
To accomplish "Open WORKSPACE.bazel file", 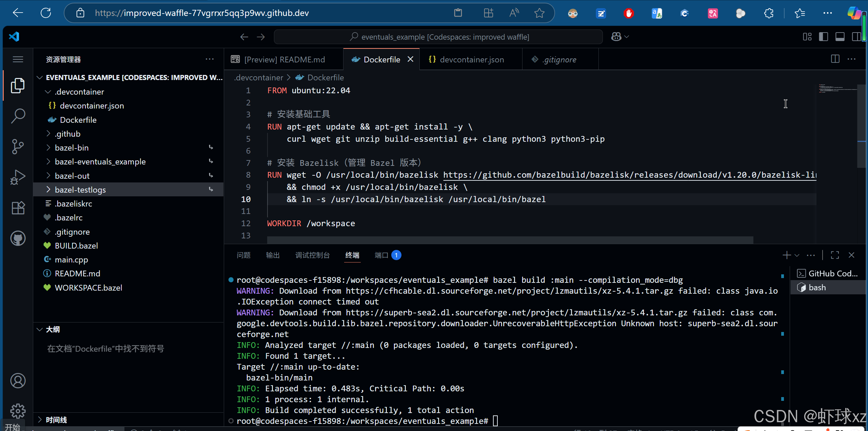I will click(x=128, y=288).
